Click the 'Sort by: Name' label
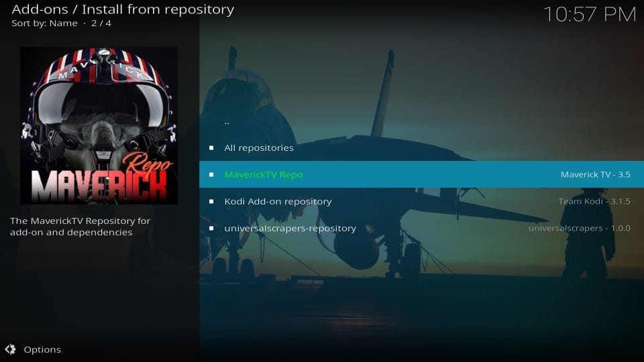The image size is (644, 362). point(44,23)
